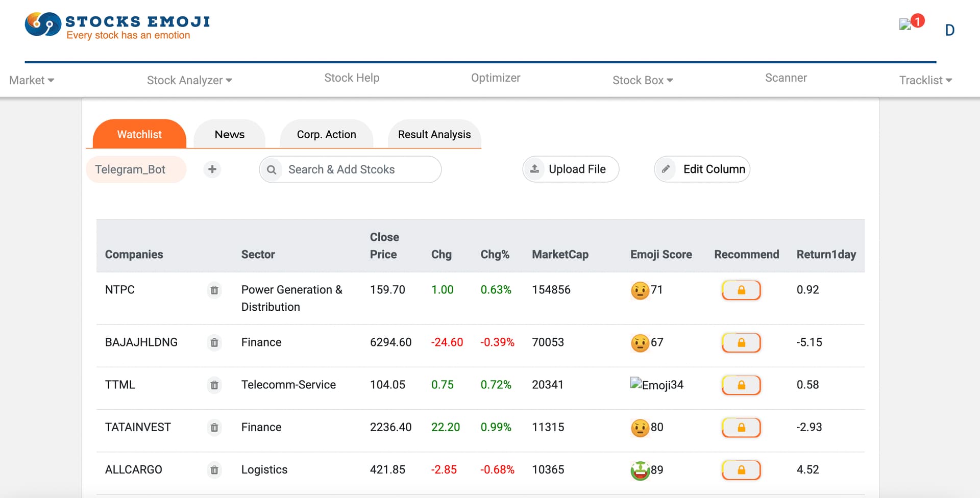Sort by the MarketCap column header

coord(560,254)
